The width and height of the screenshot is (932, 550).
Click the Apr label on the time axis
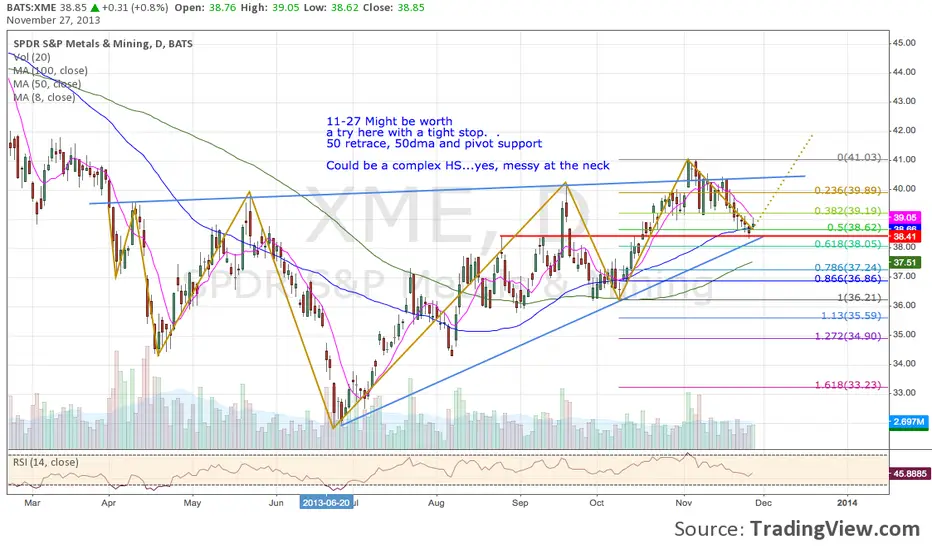click(108, 503)
